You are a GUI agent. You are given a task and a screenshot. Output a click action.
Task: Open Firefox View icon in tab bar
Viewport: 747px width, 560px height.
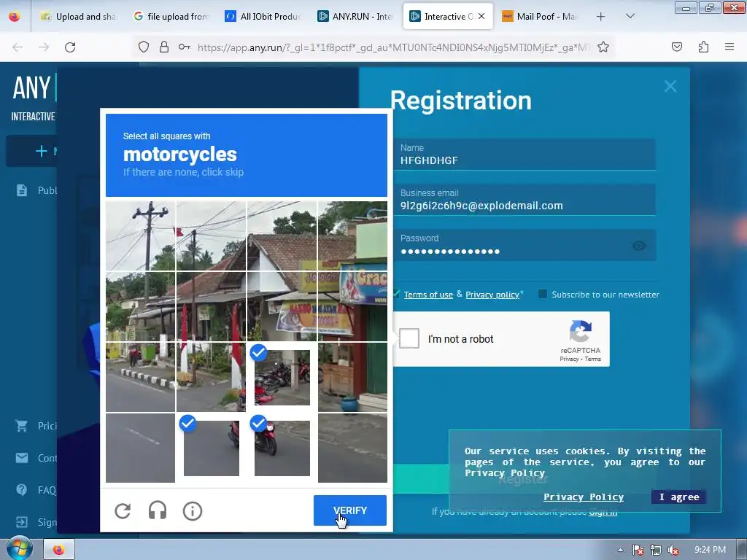[15, 17]
